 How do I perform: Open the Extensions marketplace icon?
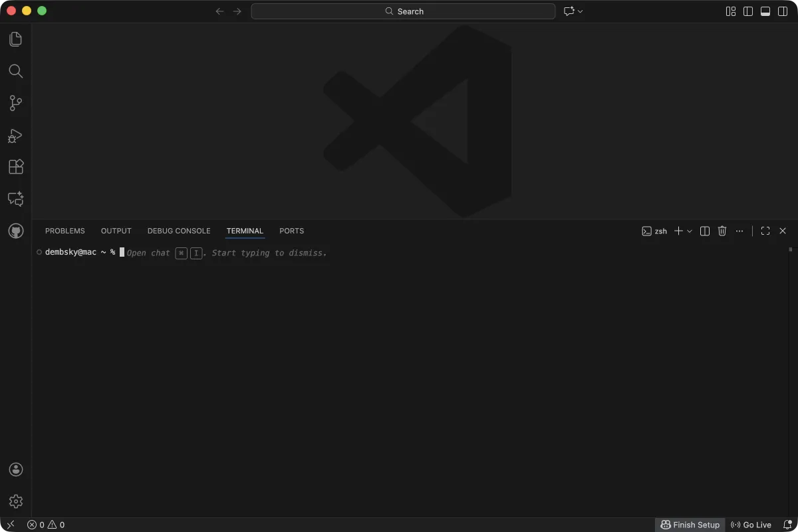pyautogui.click(x=15, y=167)
